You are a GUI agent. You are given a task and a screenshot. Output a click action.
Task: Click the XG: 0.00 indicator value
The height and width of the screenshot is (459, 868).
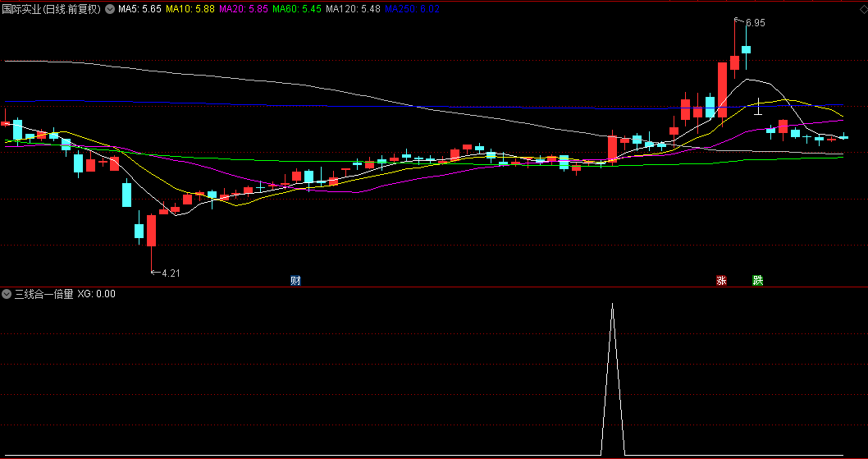click(x=96, y=293)
